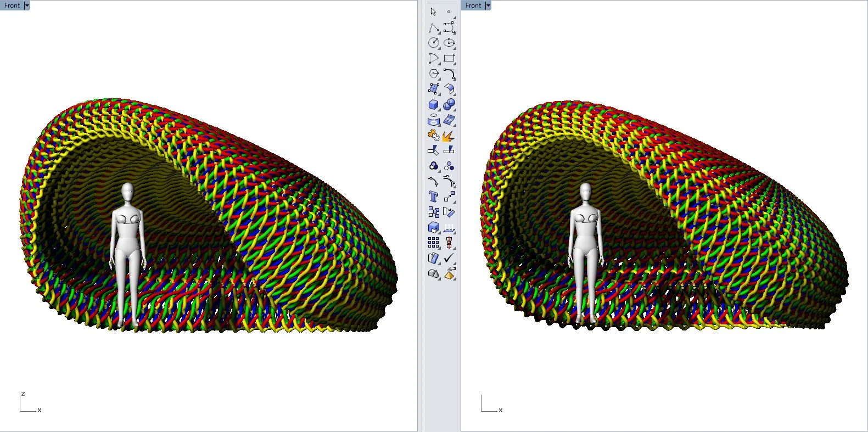
Task: Open the left viewport Front dropdown arrow
Action: pyautogui.click(x=27, y=5)
